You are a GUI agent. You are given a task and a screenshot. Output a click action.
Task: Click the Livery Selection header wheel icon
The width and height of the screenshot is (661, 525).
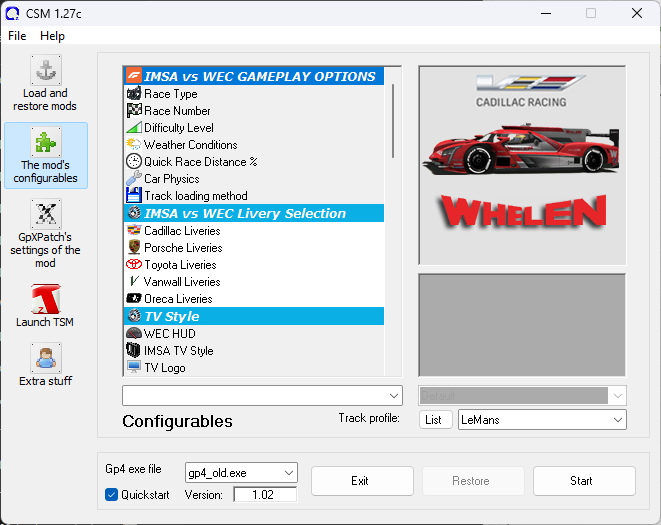pyautogui.click(x=134, y=213)
